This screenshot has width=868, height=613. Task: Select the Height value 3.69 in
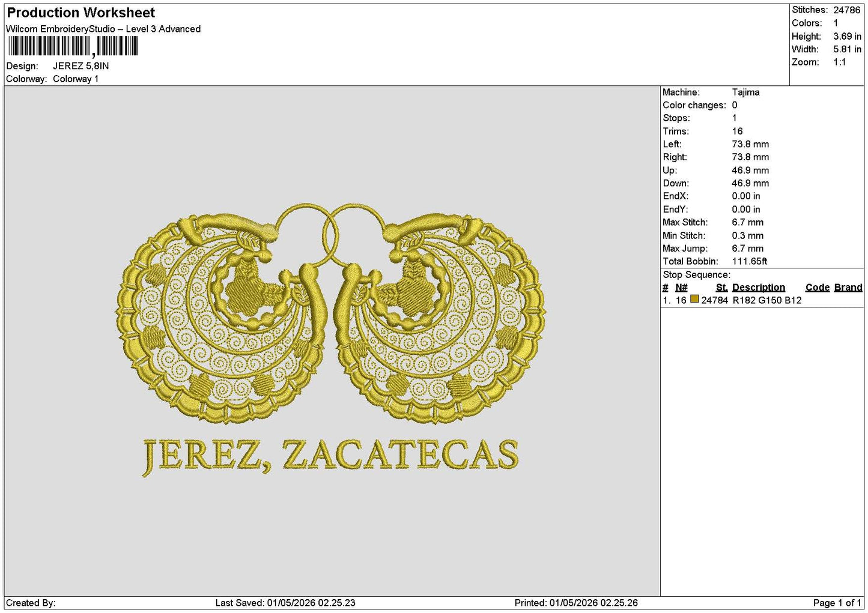(847, 36)
